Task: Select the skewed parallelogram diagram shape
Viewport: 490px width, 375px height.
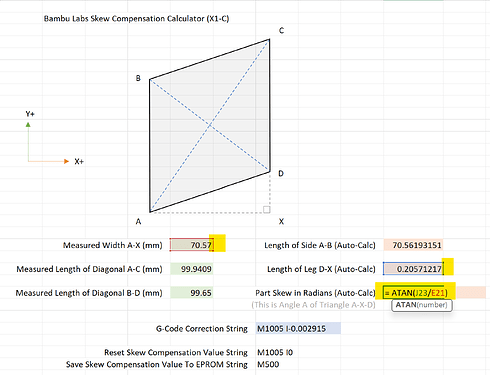Action: pos(210,125)
